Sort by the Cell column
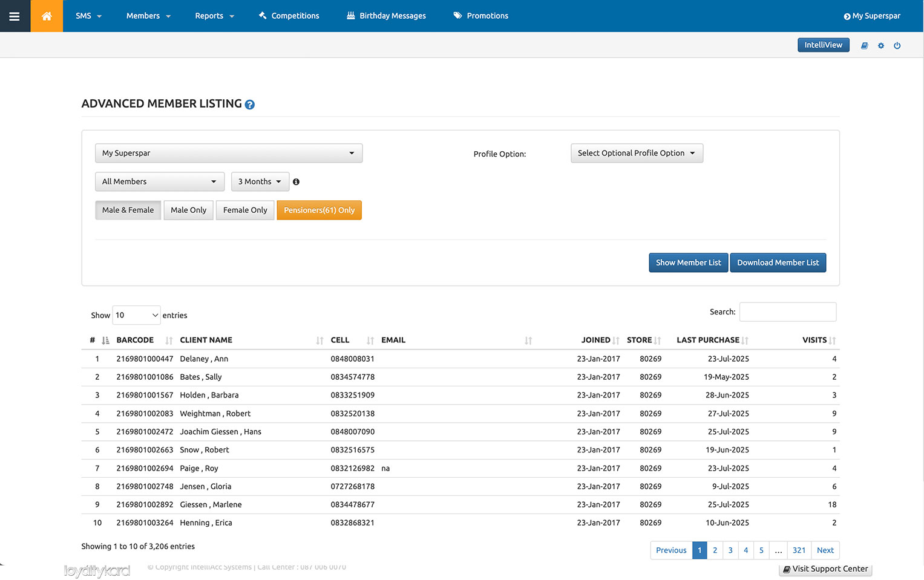 [352, 340]
